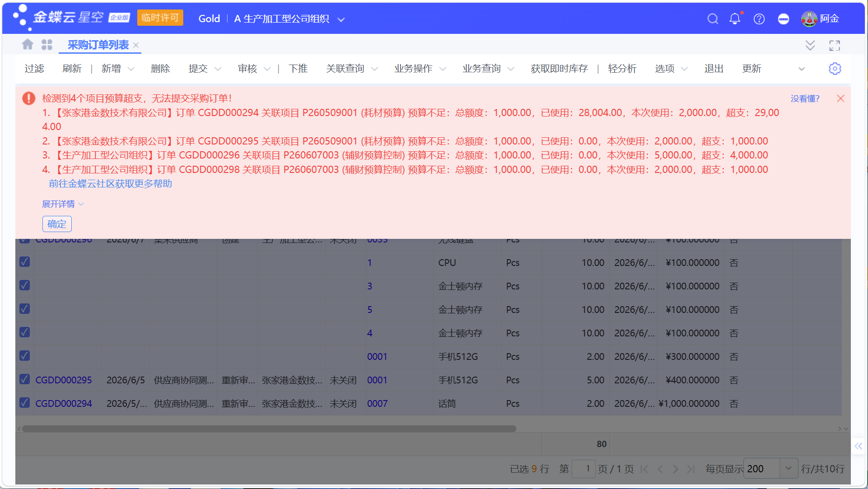Click 获取即时库存 in the toolbar
The width and height of the screenshot is (868, 489).
tap(559, 69)
